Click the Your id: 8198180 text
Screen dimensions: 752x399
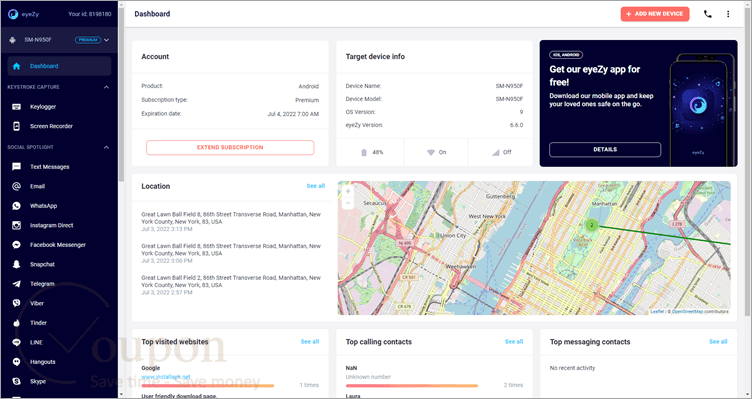pyautogui.click(x=90, y=14)
